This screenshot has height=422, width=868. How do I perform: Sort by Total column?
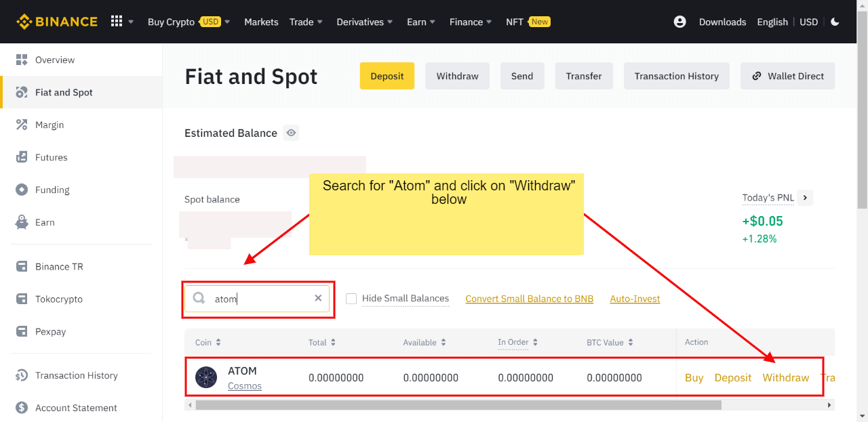(x=322, y=343)
